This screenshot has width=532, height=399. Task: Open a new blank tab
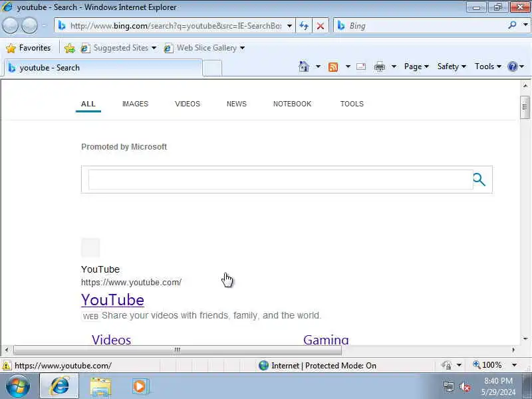pos(212,68)
